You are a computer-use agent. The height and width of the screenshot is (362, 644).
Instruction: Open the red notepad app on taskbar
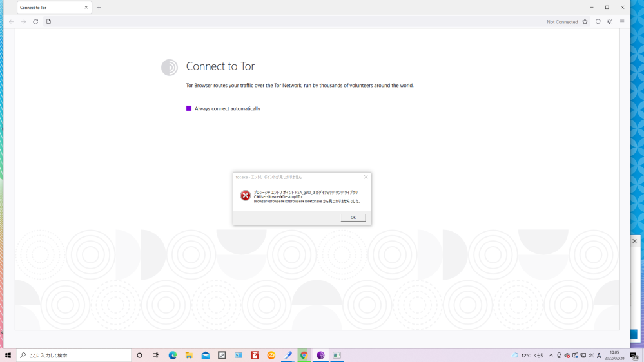[255, 356]
